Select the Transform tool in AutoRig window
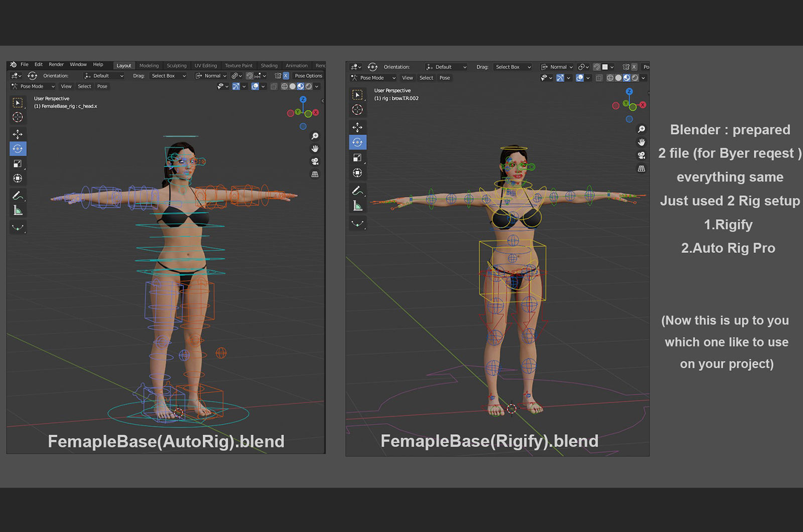Image resolution: width=803 pixels, height=532 pixels. tap(18, 178)
